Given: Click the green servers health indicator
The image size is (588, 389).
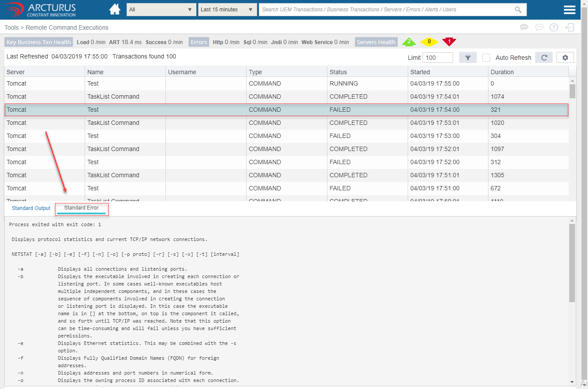Looking at the screenshot, I should (x=409, y=42).
